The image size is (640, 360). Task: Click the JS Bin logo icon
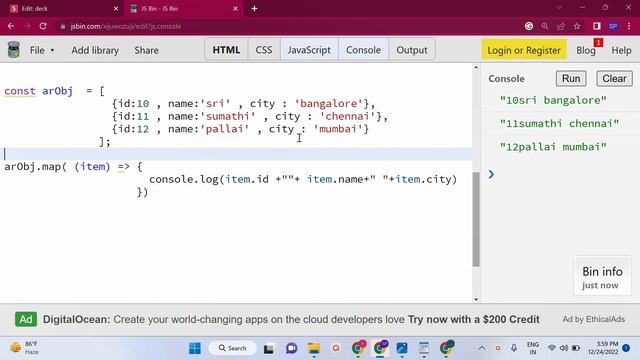(x=14, y=50)
